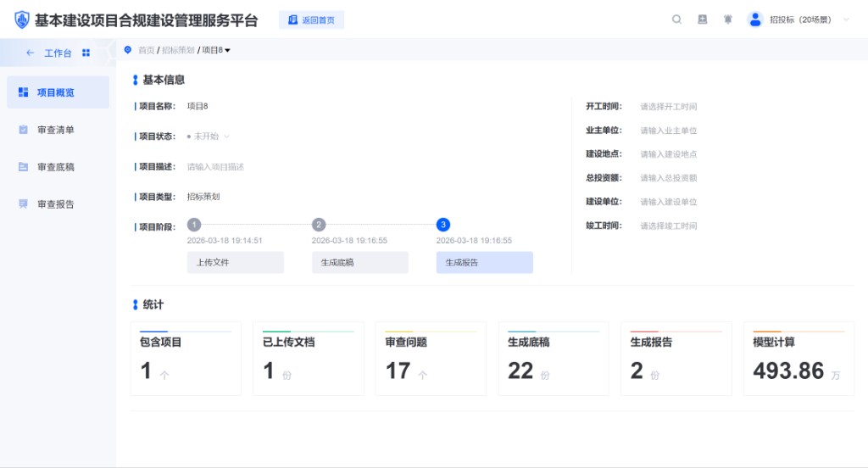Viewport: 868px width, 468px height.
Task: Click the 生成底稿 stage button
Action: coord(359,263)
